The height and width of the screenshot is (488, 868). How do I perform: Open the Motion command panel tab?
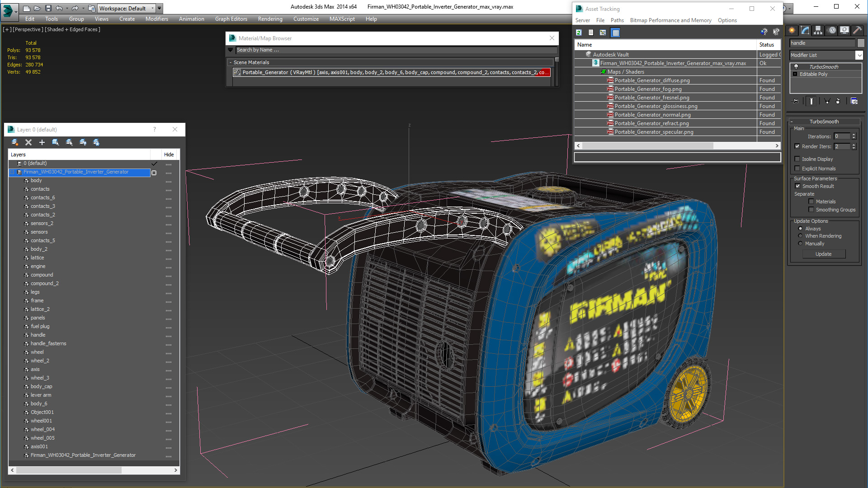point(832,30)
